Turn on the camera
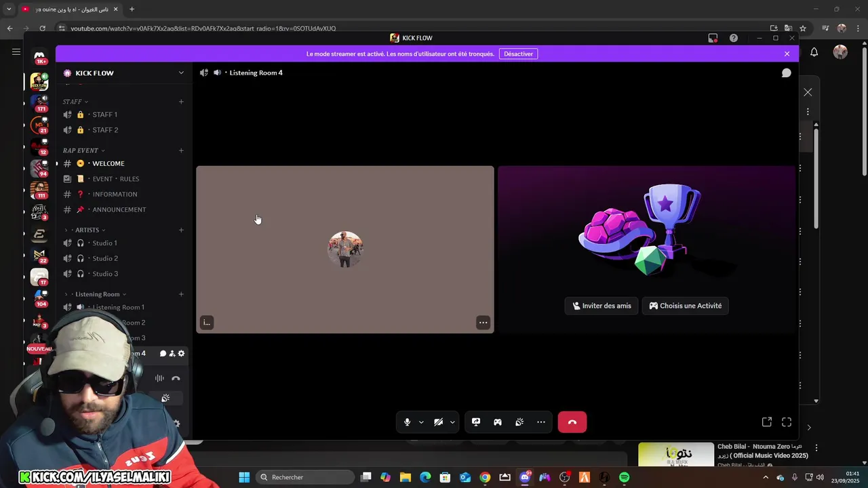The height and width of the screenshot is (488, 868). pyautogui.click(x=439, y=422)
